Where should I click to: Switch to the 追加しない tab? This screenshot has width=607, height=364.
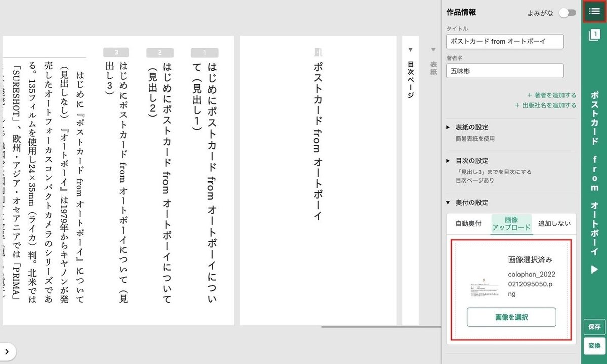555,223
